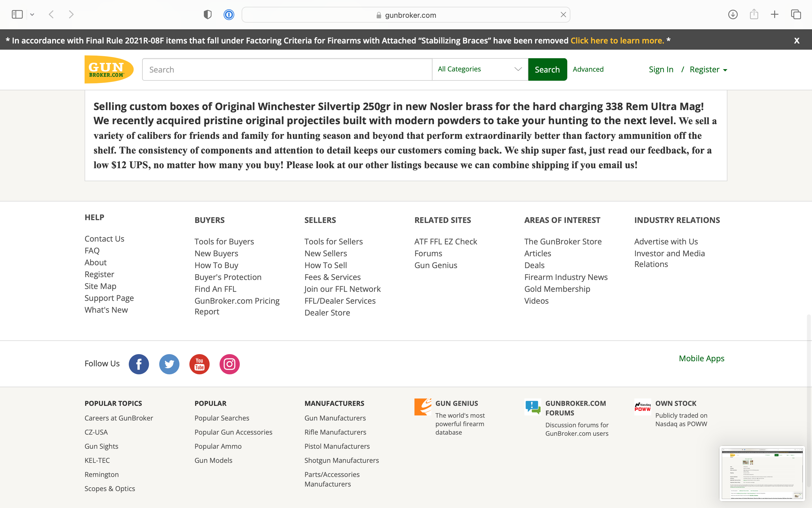Focus the site Search field
The width and height of the screenshot is (812, 508).
287,69
